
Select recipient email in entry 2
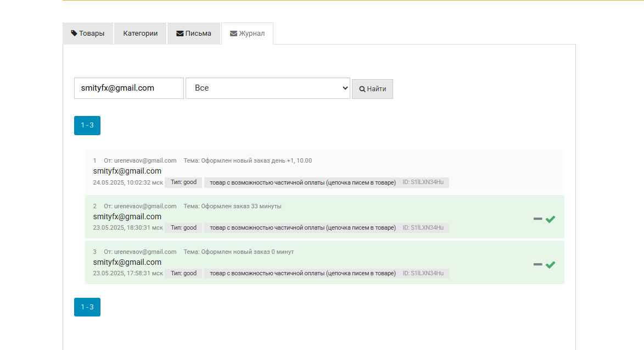(x=127, y=216)
